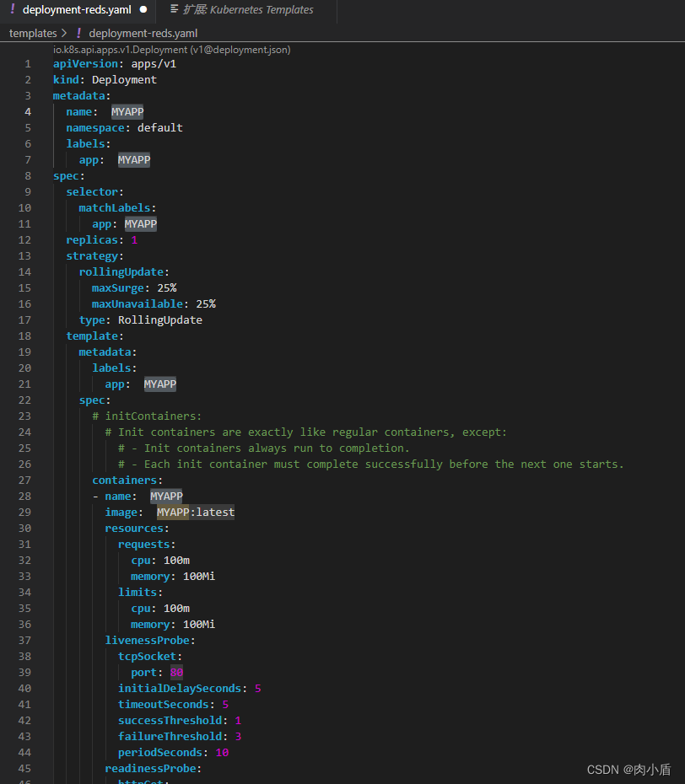Click 'Deployment' value on line 2
This screenshot has height=784, width=685.
124,80
